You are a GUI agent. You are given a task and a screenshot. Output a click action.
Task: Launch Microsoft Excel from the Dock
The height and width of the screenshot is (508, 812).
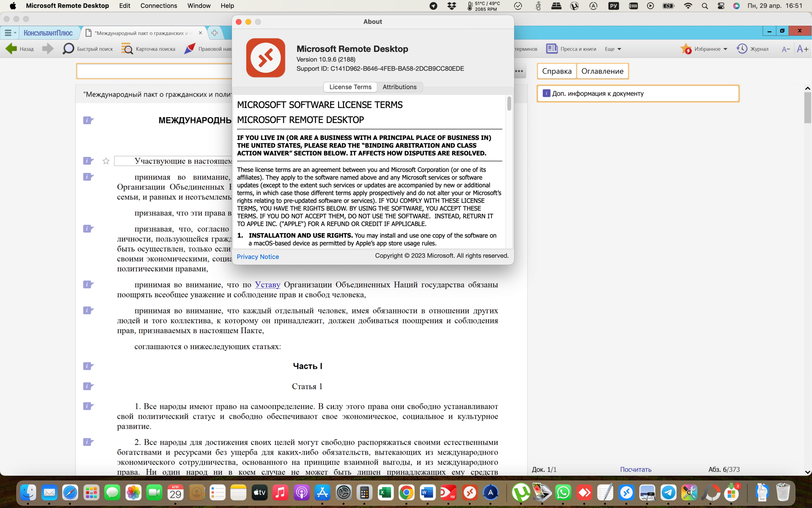(385, 493)
